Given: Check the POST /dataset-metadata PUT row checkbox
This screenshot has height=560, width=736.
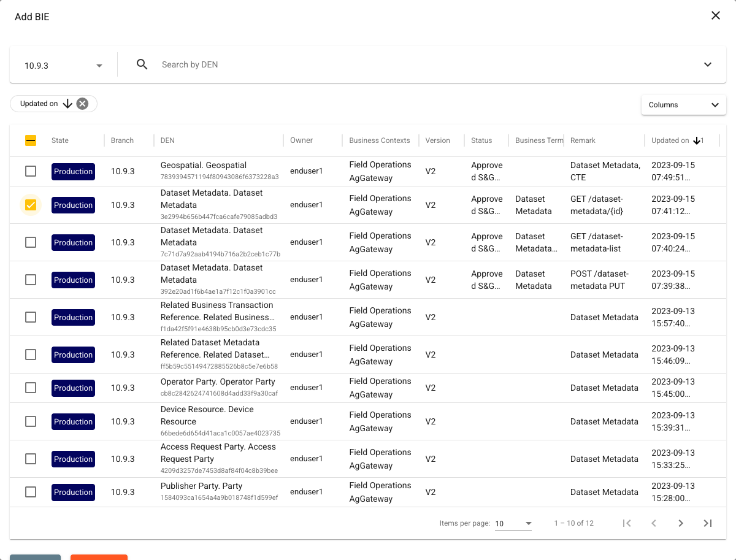Looking at the screenshot, I should (x=31, y=280).
